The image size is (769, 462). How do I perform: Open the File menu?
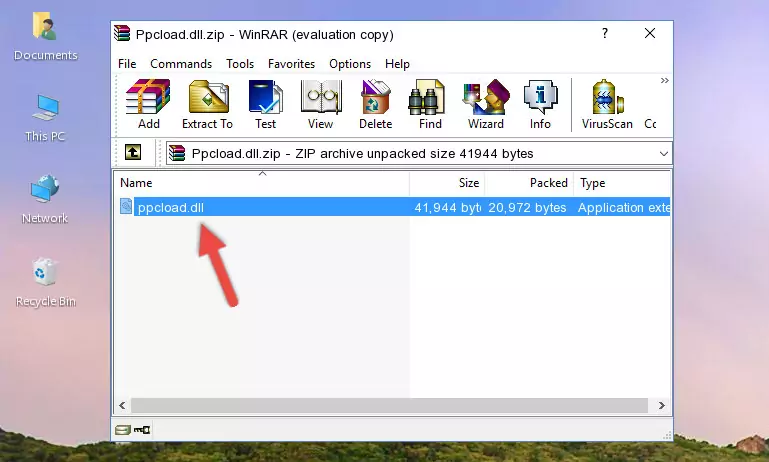[x=127, y=64]
